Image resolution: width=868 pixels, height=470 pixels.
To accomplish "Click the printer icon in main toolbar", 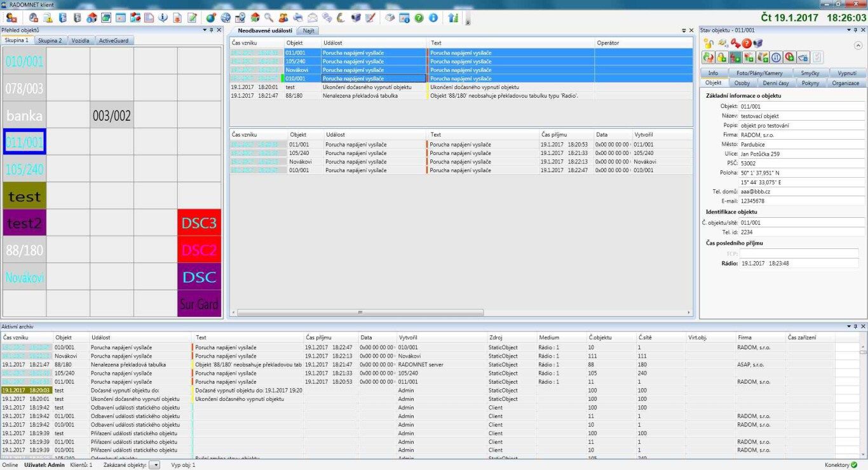I will pos(297,18).
